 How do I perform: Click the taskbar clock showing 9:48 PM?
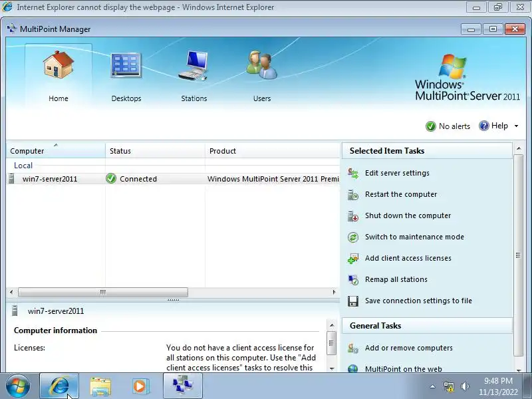(x=498, y=386)
